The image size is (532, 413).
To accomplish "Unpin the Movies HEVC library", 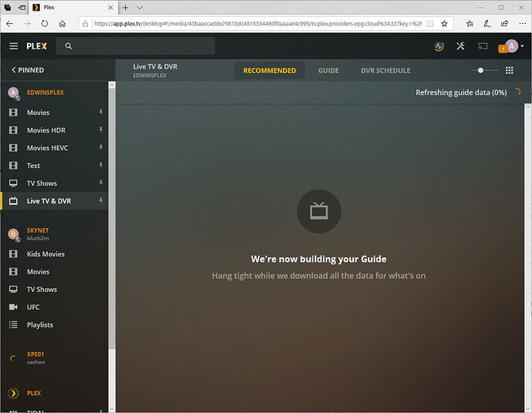I will [101, 147].
